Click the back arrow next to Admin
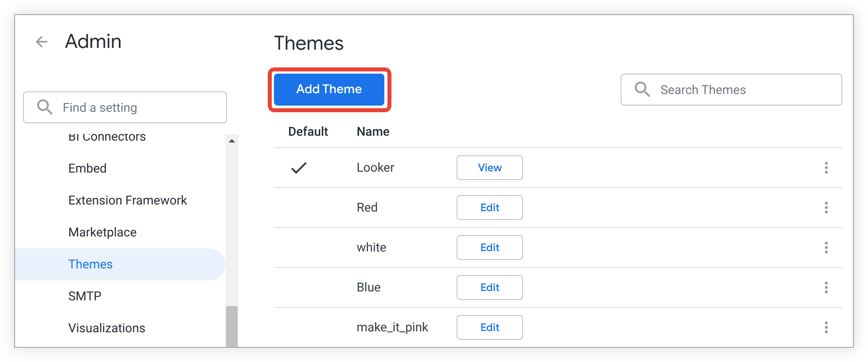The height and width of the screenshot is (362, 868). [x=41, y=41]
